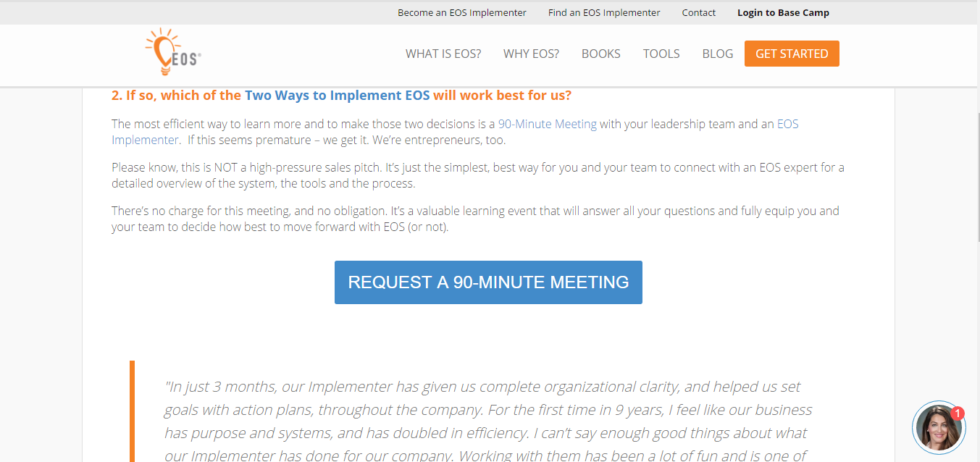Click the 90-Minute Meeting inline link
This screenshot has width=980, height=462.
(x=547, y=124)
